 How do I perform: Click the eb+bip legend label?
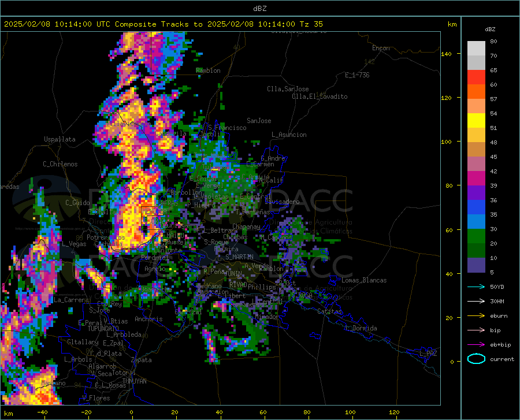(x=500, y=345)
